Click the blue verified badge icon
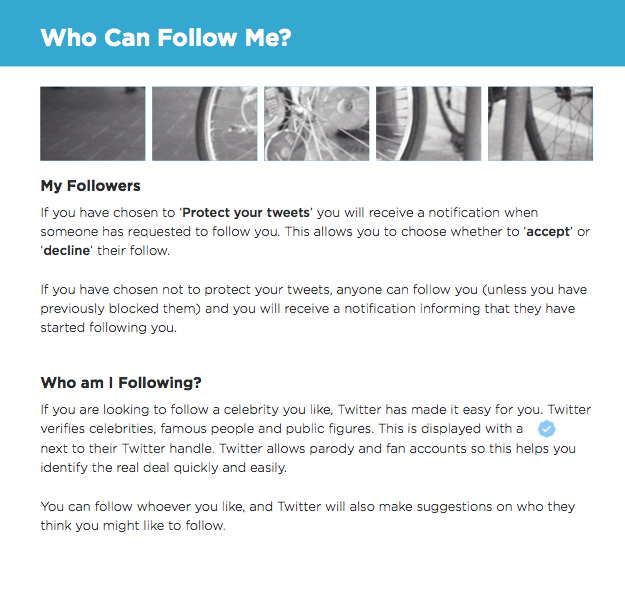 point(547,428)
